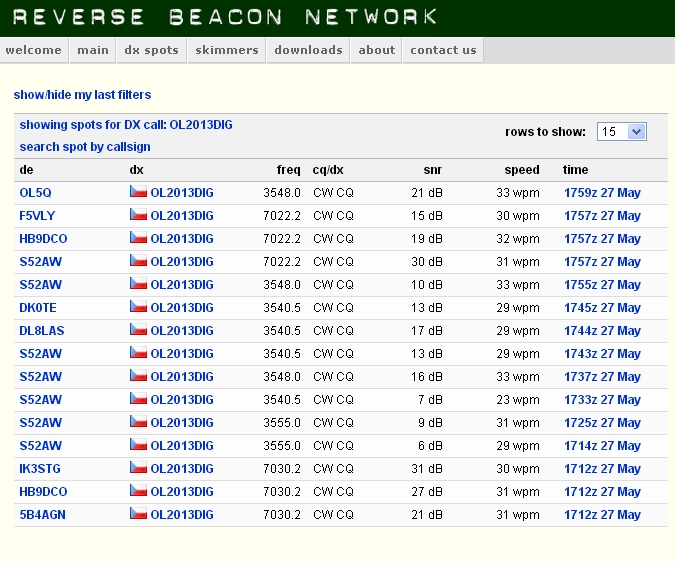Select the contact us tab
675x562 pixels.
pos(443,50)
